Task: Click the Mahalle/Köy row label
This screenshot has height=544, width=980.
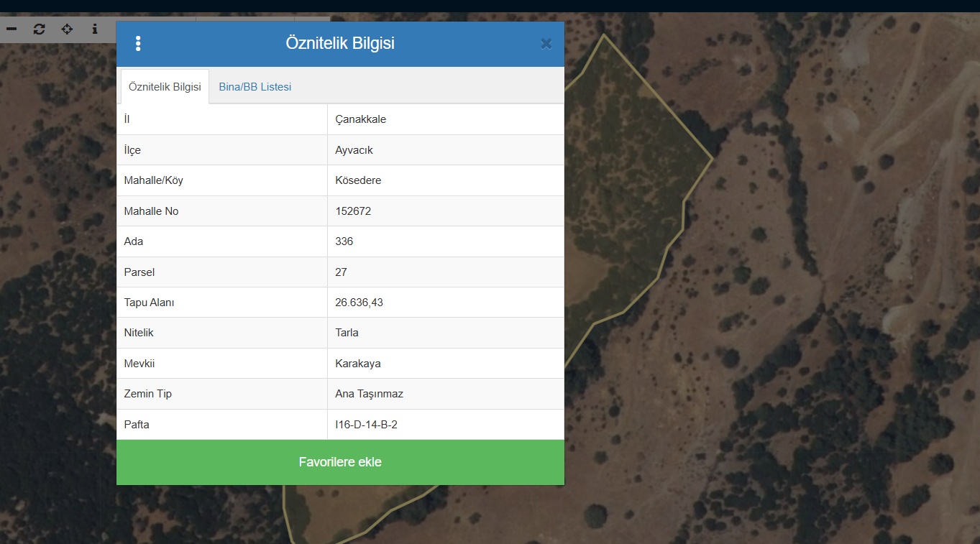Action: pos(154,180)
